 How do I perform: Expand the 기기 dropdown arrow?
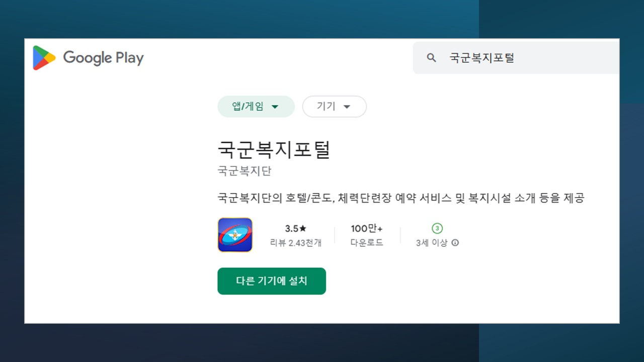coord(347,107)
